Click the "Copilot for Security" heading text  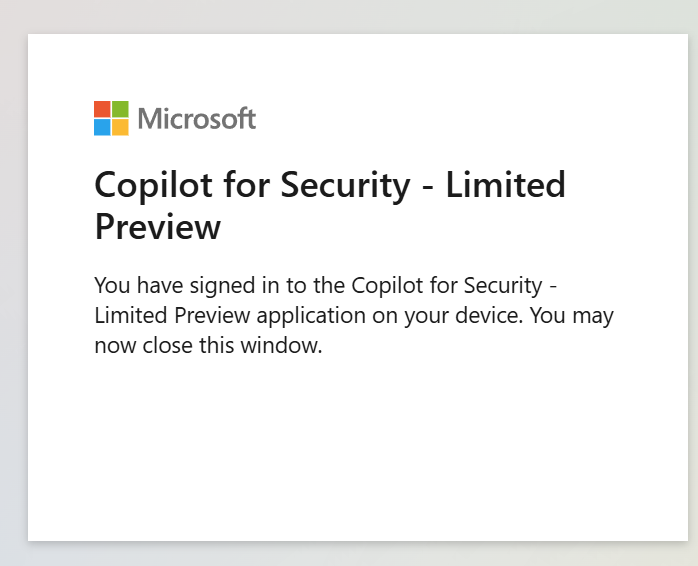(252, 185)
